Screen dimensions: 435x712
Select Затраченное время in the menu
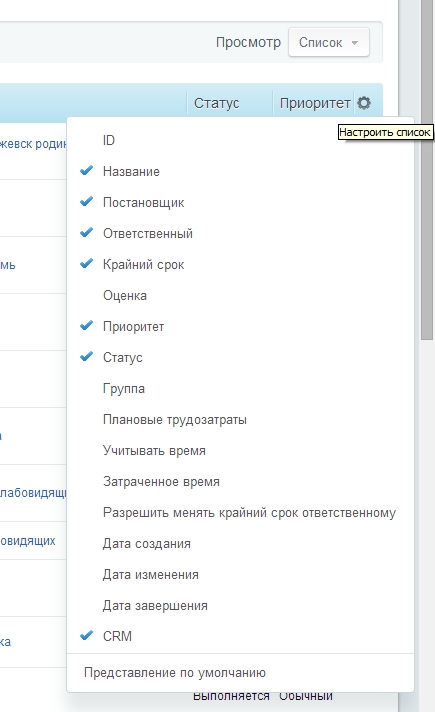pyautogui.click(x=161, y=482)
